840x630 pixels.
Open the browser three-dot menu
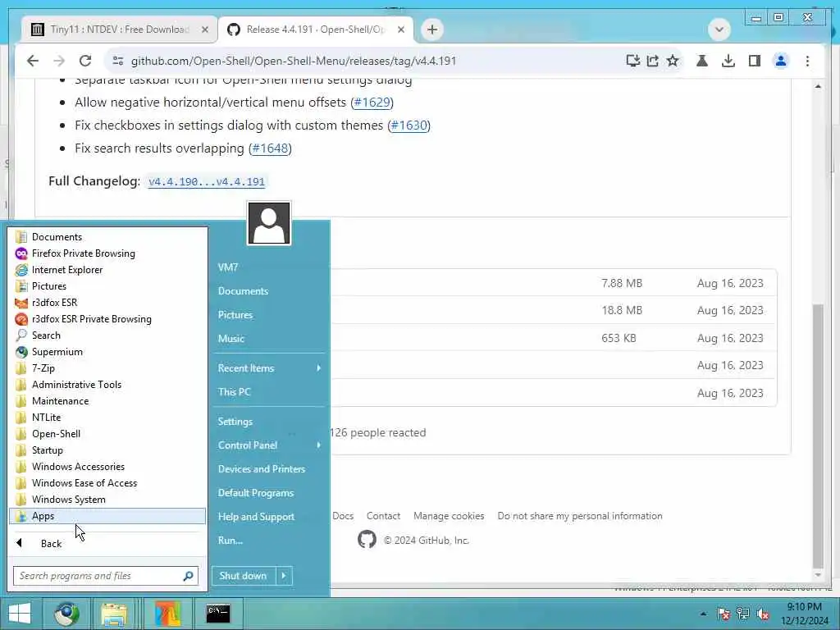pyautogui.click(x=807, y=61)
